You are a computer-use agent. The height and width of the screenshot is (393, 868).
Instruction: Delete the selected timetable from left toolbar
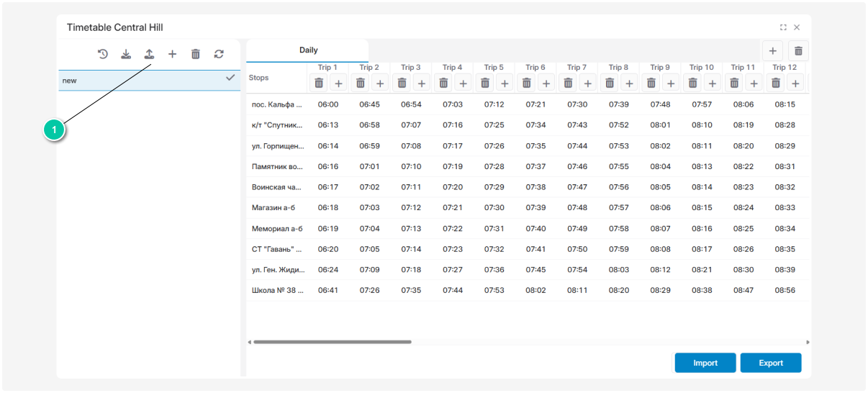[195, 54]
